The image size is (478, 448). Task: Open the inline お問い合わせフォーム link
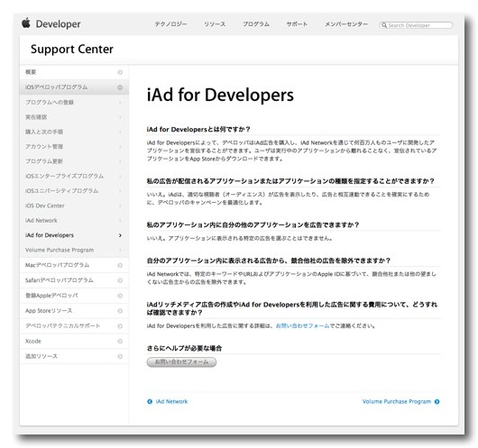point(303,325)
